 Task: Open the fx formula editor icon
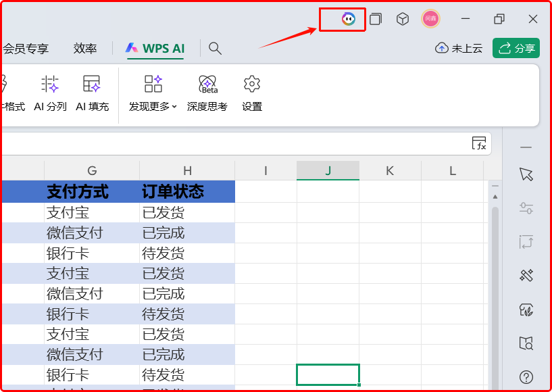coord(480,143)
